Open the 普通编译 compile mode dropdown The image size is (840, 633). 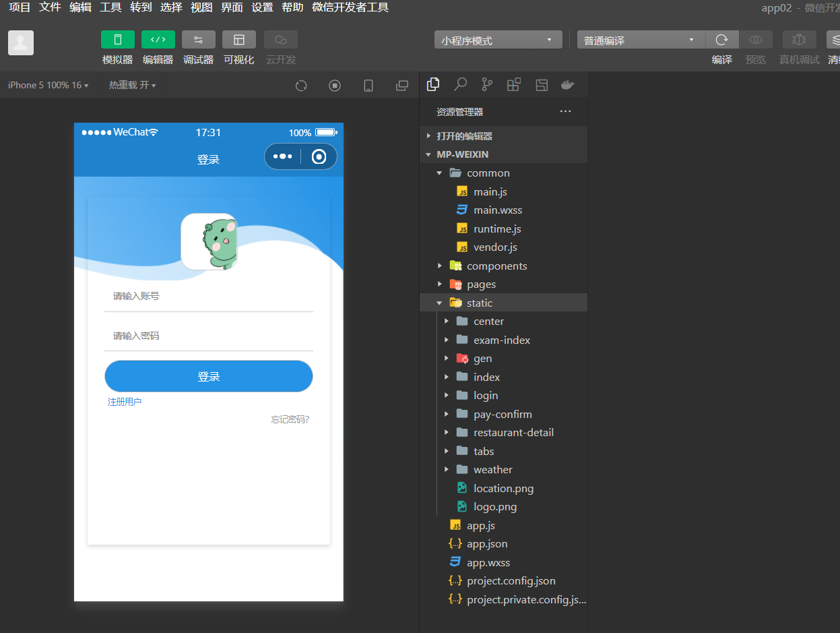coord(641,40)
